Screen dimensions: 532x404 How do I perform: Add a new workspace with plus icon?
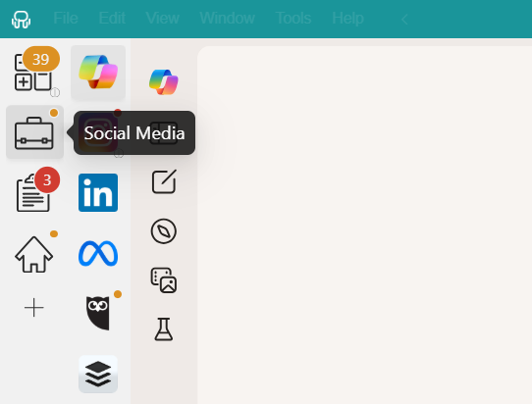(34, 308)
